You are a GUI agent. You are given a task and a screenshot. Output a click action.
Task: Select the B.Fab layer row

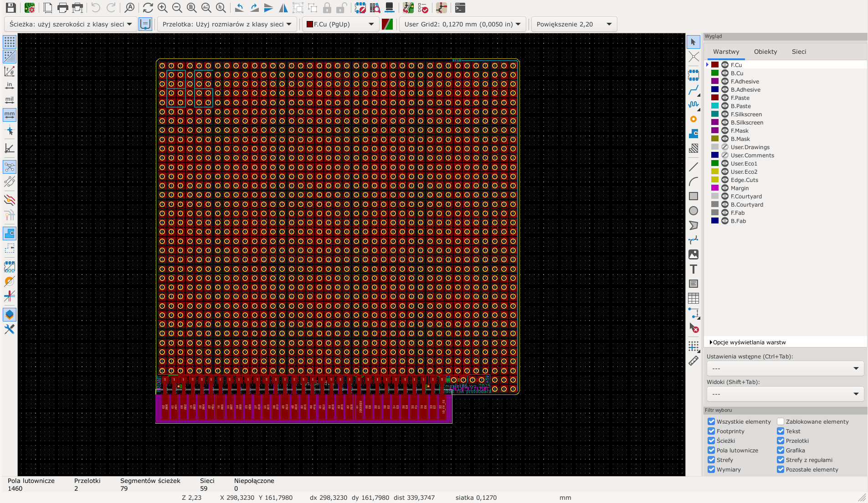785,221
